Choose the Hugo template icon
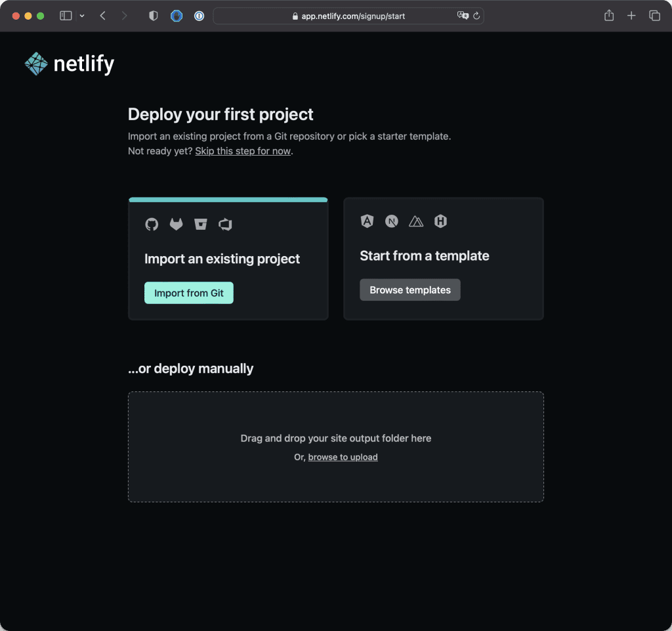Image resolution: width=672 pixels, height=631 pixels. pos(440,221)
